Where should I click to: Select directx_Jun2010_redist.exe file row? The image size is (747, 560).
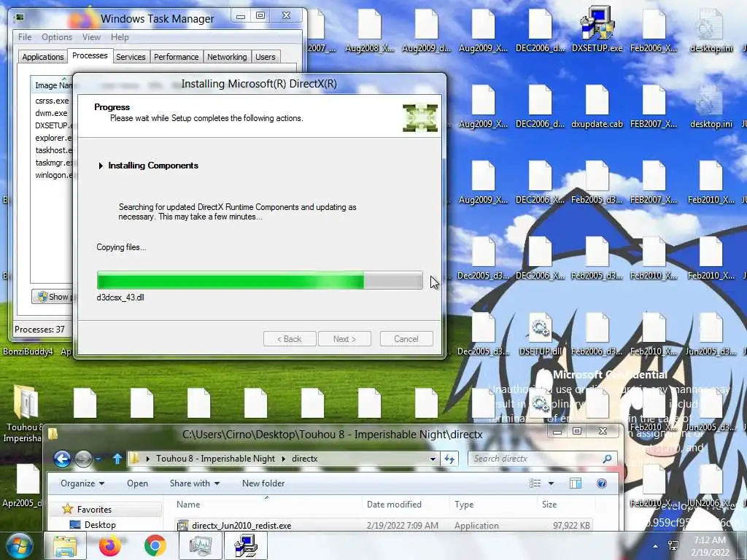click(x=384, y=526)
